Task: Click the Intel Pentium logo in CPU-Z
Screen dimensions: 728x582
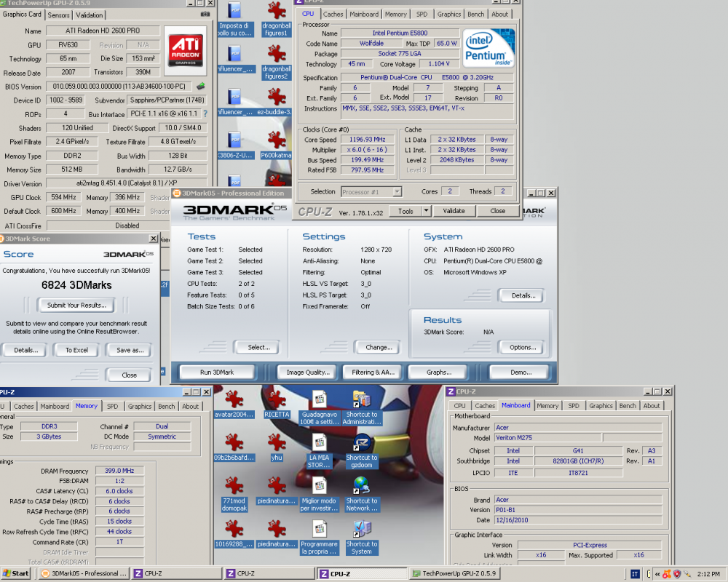Action: pos(488,47)
